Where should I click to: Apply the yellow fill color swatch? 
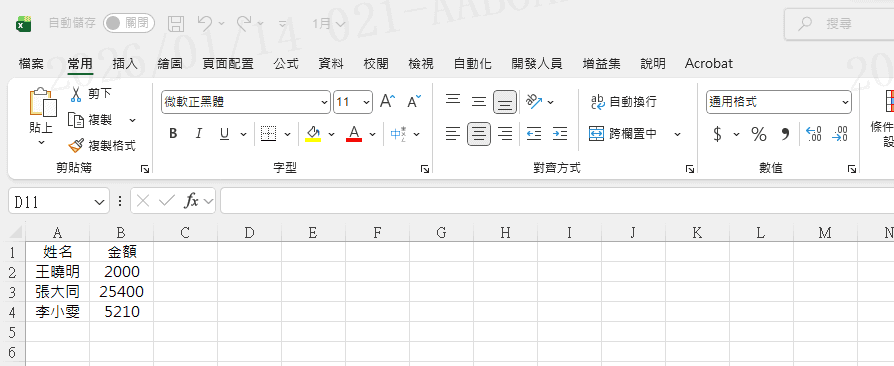(x=313, y=134)
